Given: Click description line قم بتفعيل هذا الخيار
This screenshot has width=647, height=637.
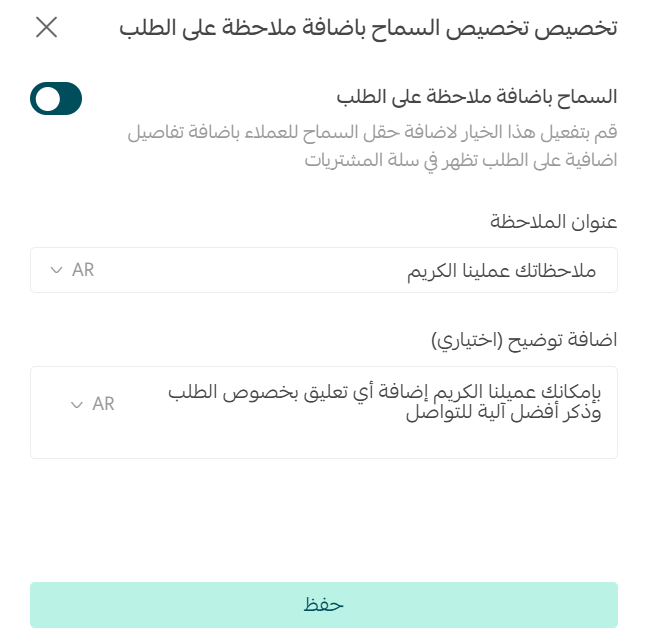Looking at the screenshot, I should 372,133.
